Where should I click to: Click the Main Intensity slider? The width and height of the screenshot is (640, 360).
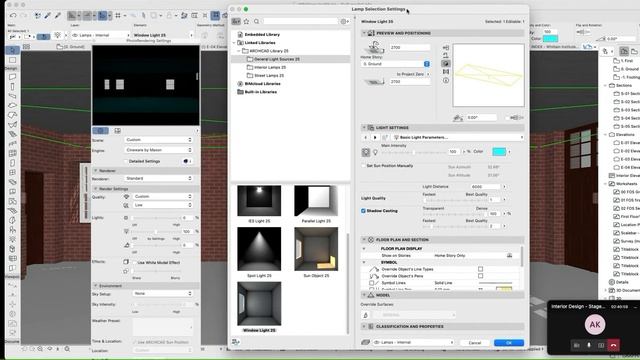(413, 152)
